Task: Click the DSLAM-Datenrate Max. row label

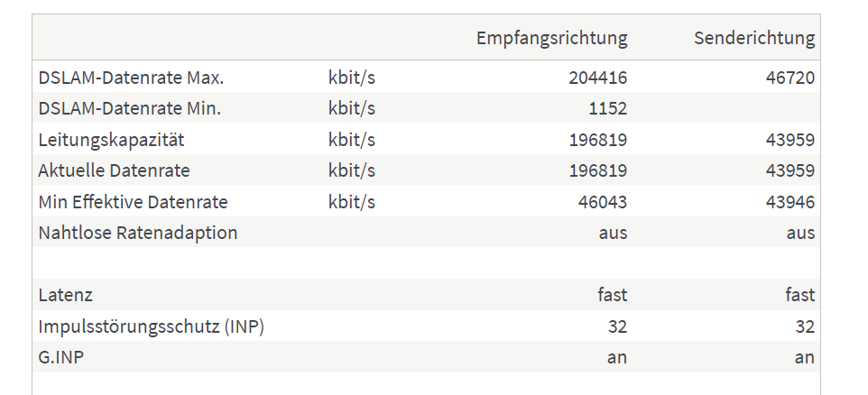Action: click(x=131, y=78)
